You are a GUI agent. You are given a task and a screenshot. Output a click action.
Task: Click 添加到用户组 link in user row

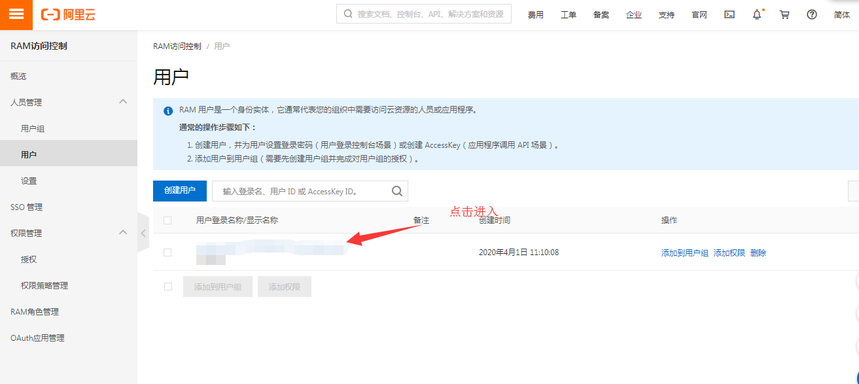click(x=685, y=253)
